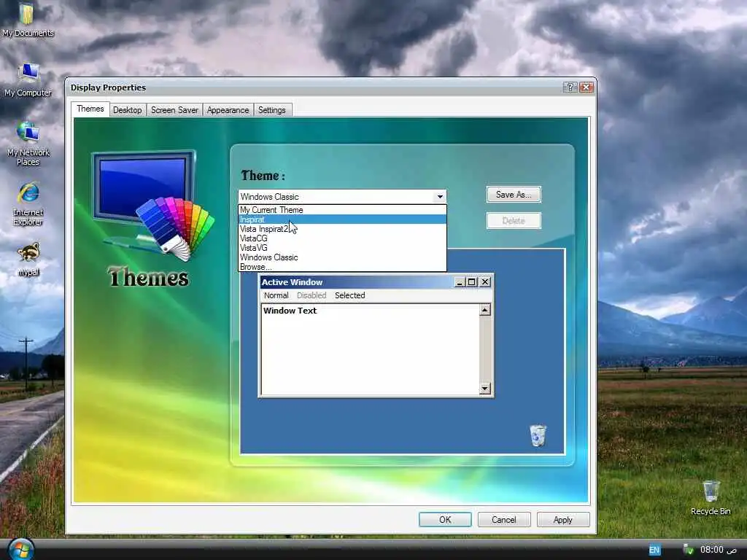The width and height of the screenshot is (747, 560).
Task: Open the My Computer desktop icon
Action: (28, 79)
